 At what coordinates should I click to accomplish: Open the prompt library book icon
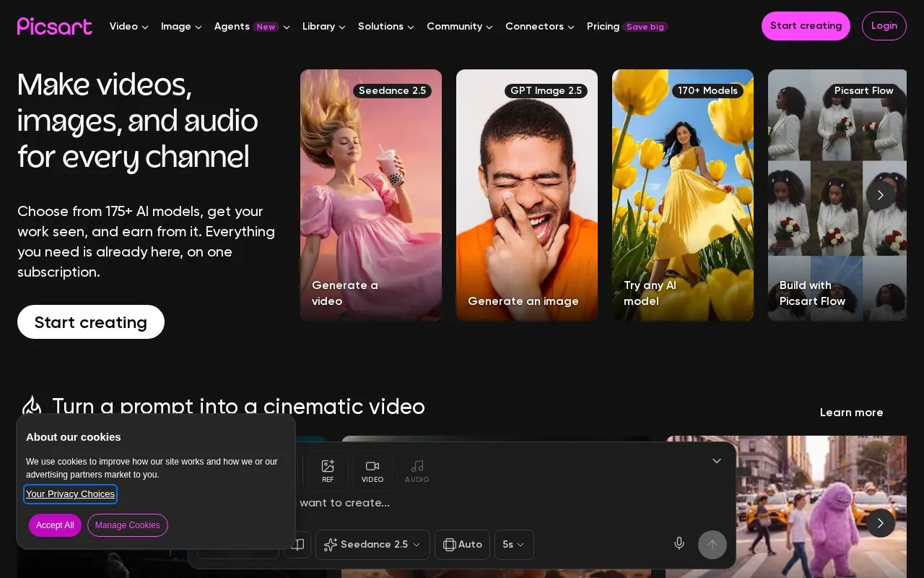tap(297, 544)
